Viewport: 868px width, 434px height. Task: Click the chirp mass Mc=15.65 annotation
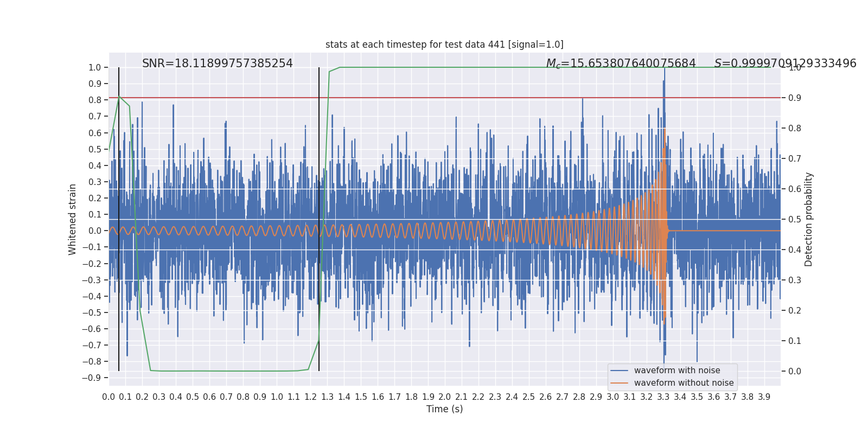coord(621,63)
